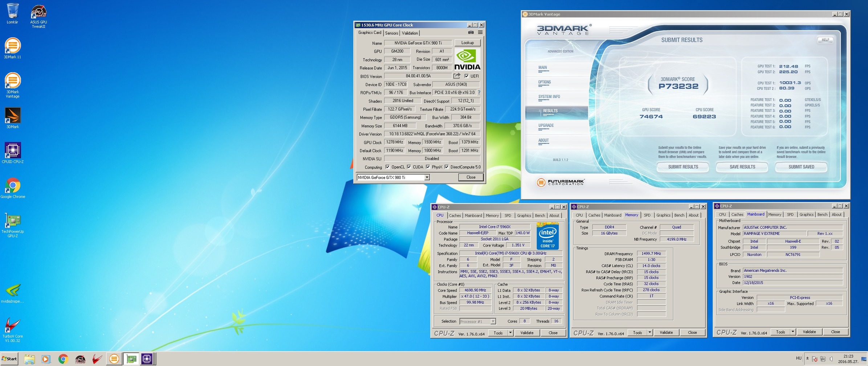Switch to CPU-Z taskbar button
Viewport: 868px width, 366px height.
click(147, 359)
